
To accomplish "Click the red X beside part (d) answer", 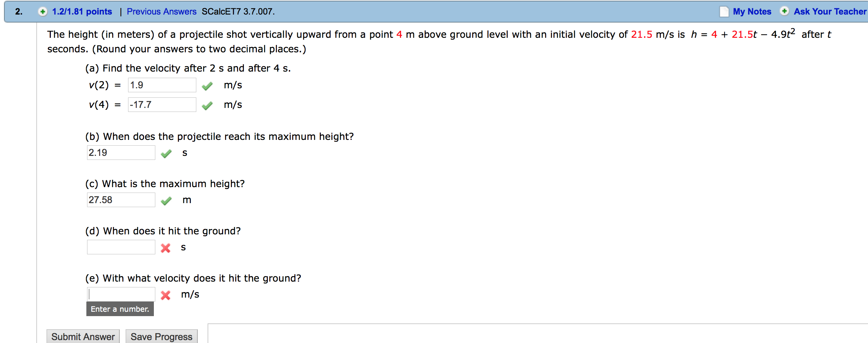I will (x=165, y=248).
